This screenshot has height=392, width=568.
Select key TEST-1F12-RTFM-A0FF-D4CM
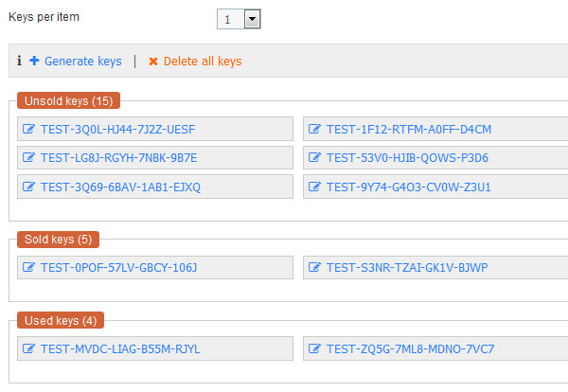point(409,130)
